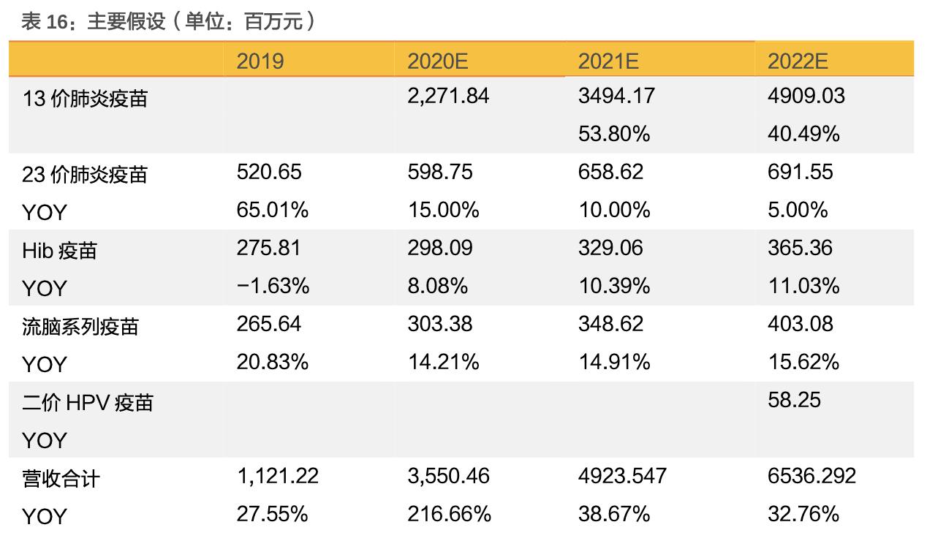Screen dimensions: 927x560
Task: Select the "流脑系列疫苗" row label
Action: (x=80, y=326)
